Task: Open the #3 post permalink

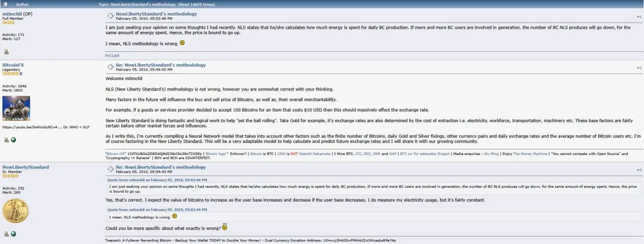Action: click(x=639, y=170)
